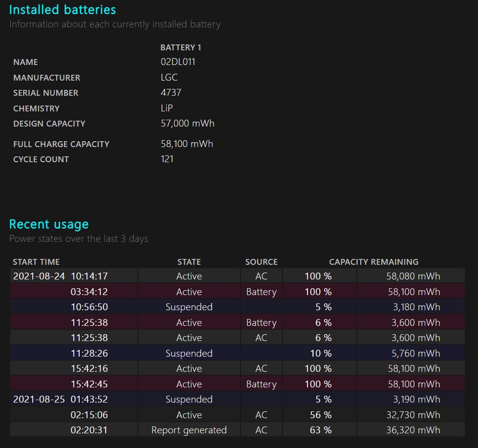Click the Recent usage heading
This screenshot has height=448, width=478.
tap(49, 224)
